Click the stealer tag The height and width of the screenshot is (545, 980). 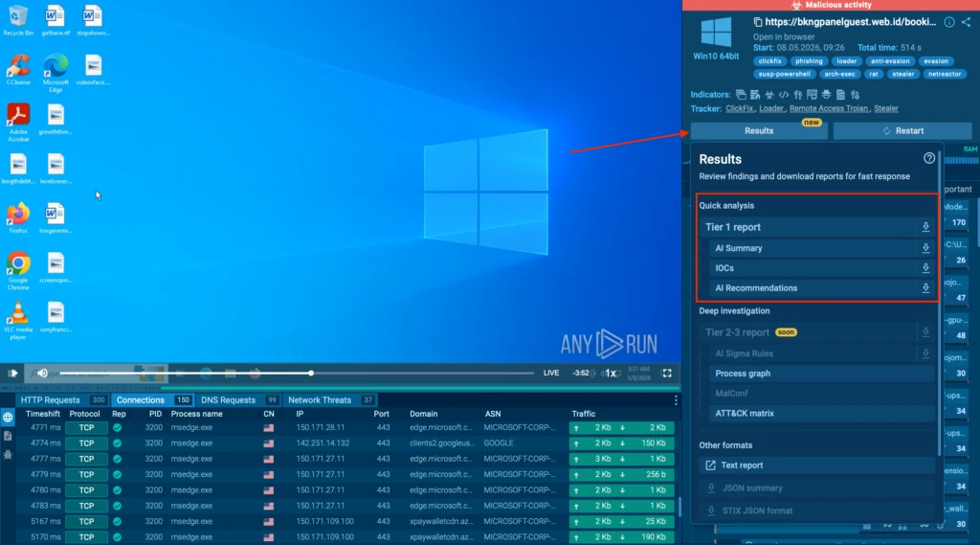point(902,74)
